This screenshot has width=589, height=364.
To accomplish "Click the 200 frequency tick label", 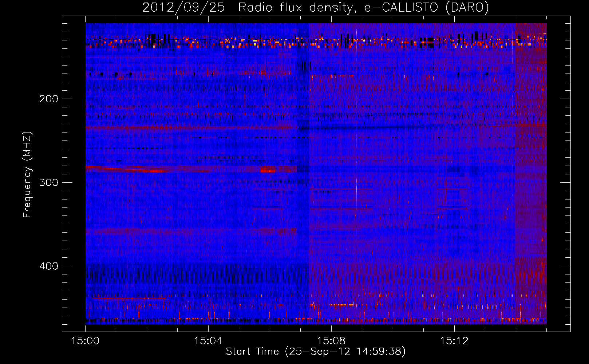I will (x=49, y=99).
